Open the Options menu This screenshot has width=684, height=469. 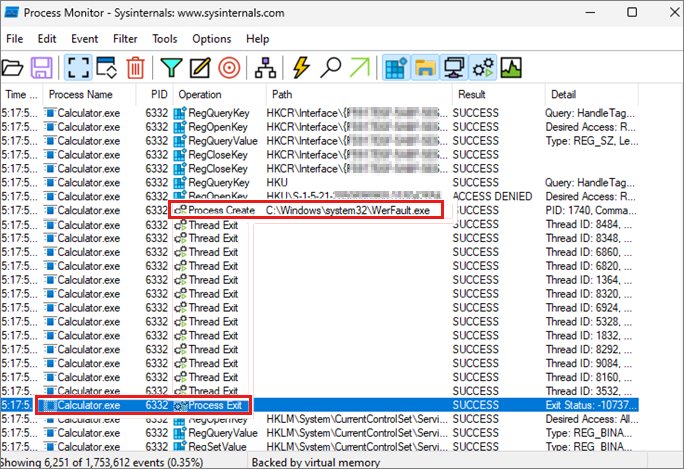click(212, 39)
